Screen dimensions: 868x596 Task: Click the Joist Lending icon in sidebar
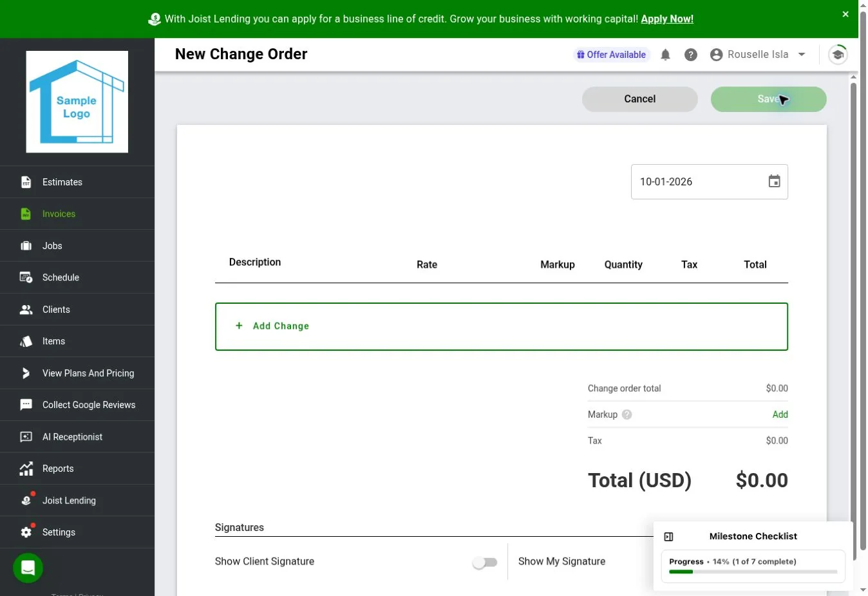pos(26,500)
